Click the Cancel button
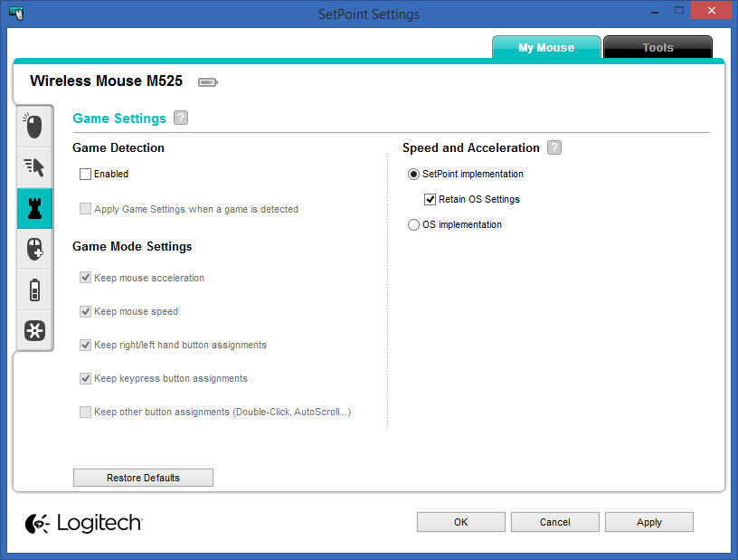 pyautogui.click(x=555, y=522)
